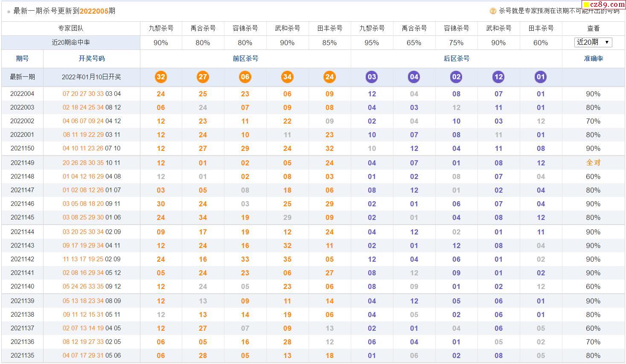Screen dimensions: 626x364
Task: Select issue number 2021149
Action: [22, 163]
